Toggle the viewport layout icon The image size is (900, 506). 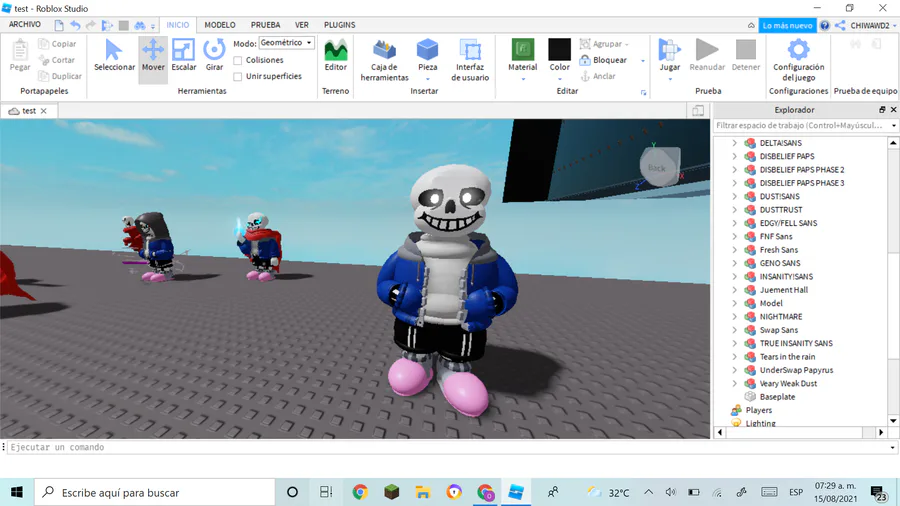point(698,111)
